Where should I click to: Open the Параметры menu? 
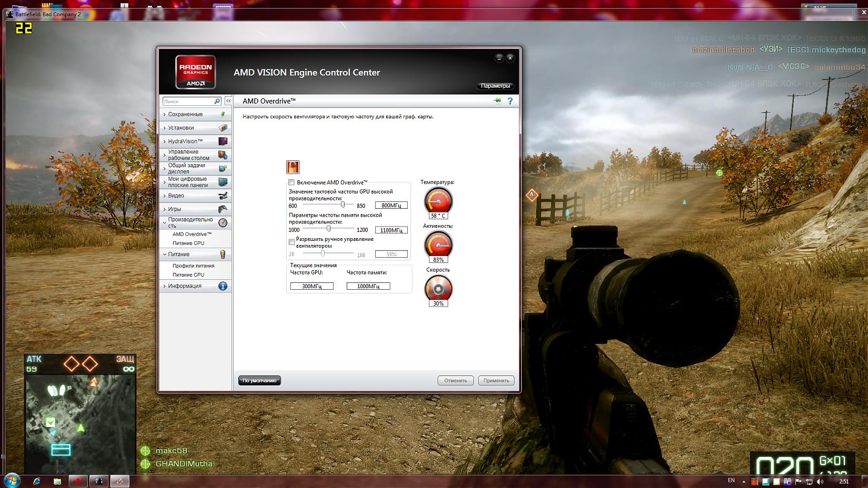pos(496,86)
